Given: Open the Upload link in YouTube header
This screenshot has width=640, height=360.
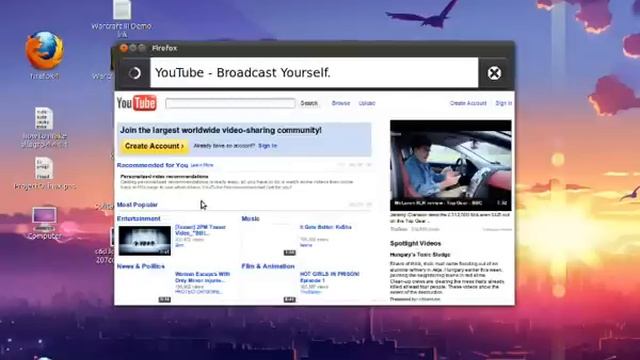Looking at the screenshot, I should coord(367,103).
